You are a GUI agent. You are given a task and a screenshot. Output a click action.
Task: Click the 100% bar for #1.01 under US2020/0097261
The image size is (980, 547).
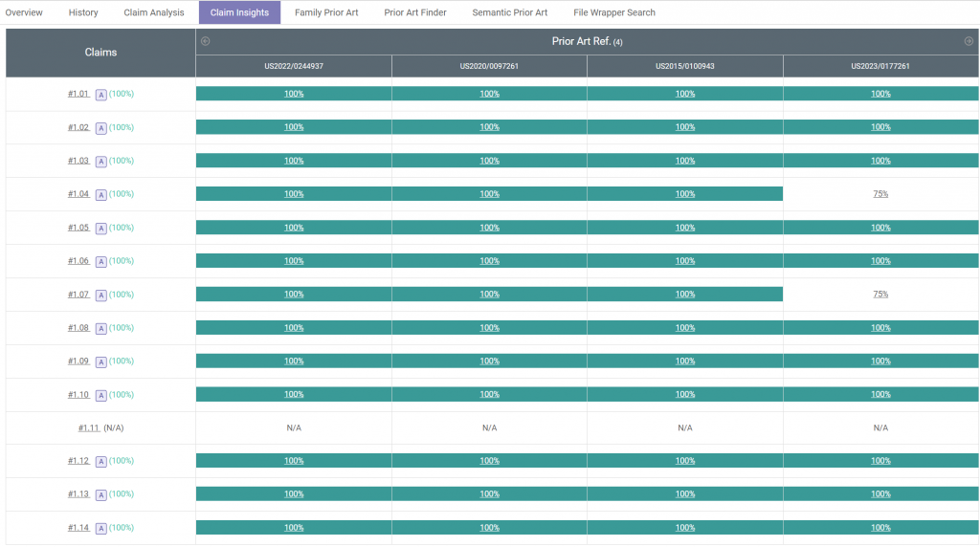(x=489, y=94)
